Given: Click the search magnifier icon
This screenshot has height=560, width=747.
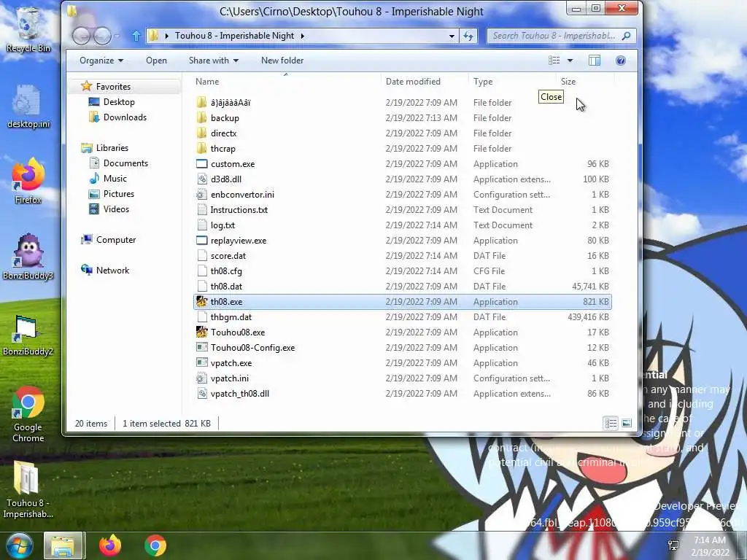Looking at the screenshot, I should pyautogui.click(x=627, y=36).
